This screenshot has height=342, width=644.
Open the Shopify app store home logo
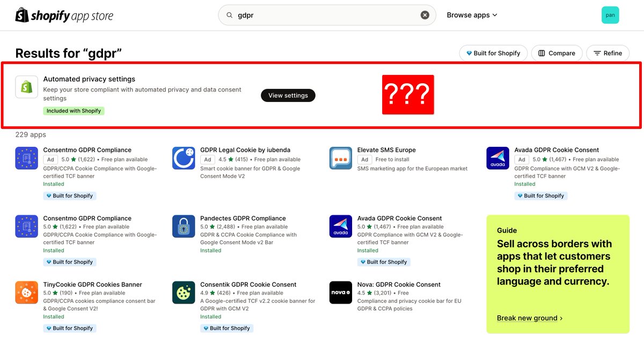pyautogui.click(x=64, y=15)
